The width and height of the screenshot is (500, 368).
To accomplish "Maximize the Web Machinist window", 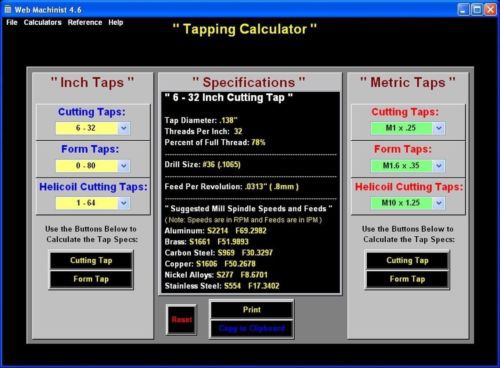I will click(x=477, y=9).
